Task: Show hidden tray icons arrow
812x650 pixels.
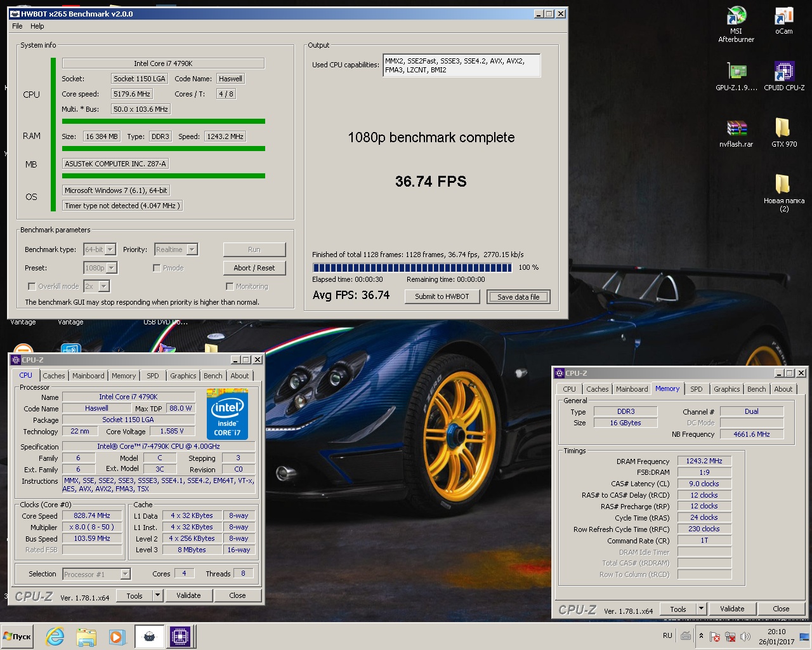Action: pos(701,636)
